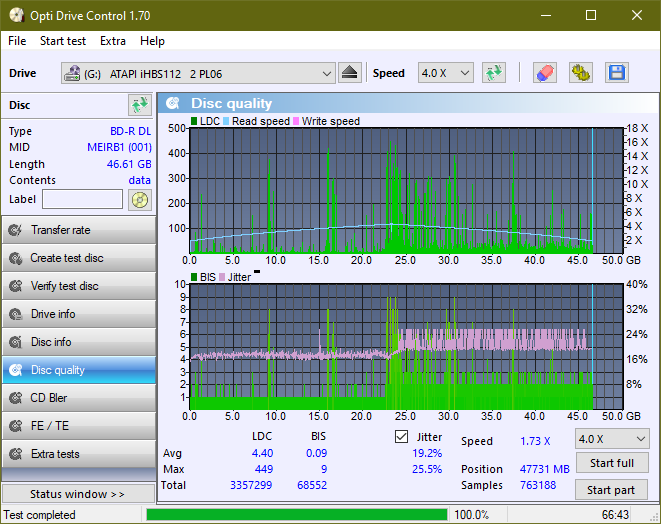Open the Extra menu
This screenshot has height=524, width=661.
113,41
